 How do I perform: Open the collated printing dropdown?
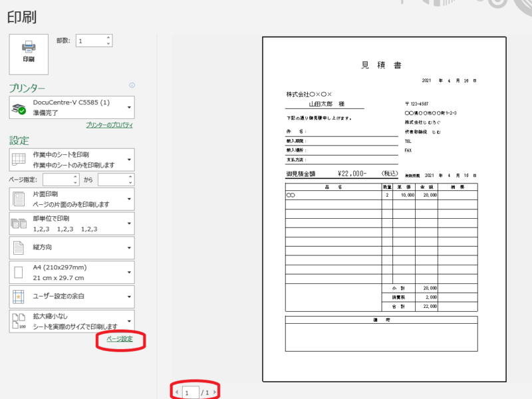[72, 223]
